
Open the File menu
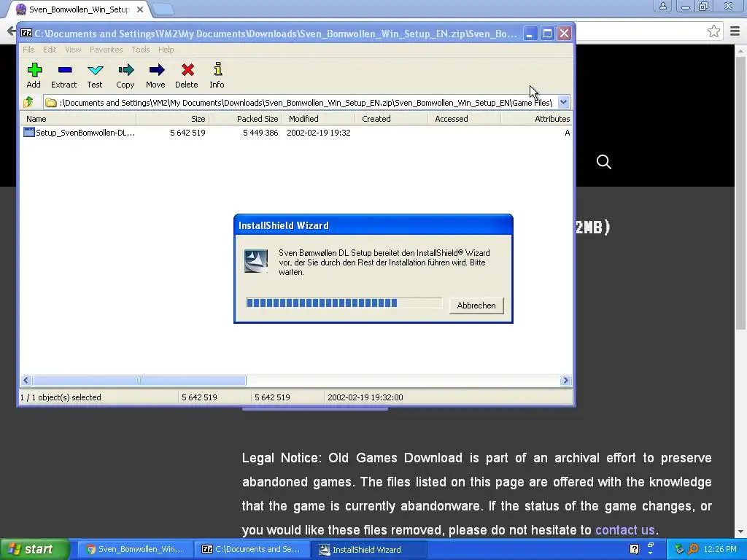coord(28,50)
